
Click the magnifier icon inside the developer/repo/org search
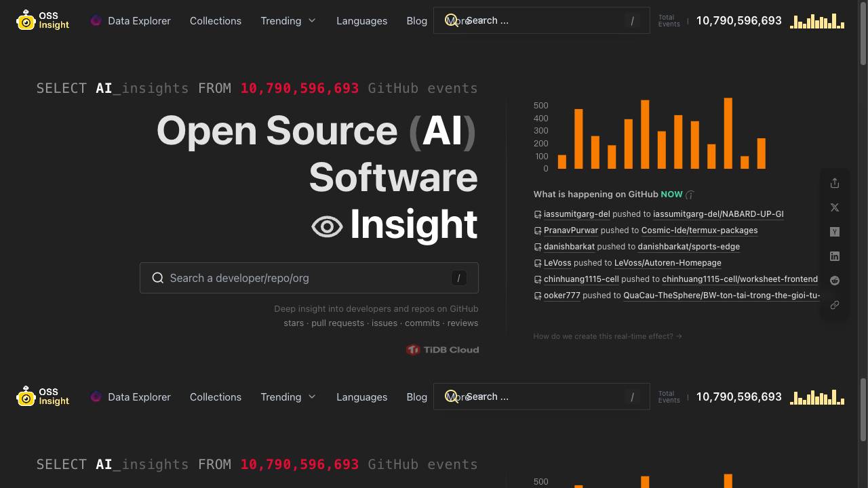point(158,278)
